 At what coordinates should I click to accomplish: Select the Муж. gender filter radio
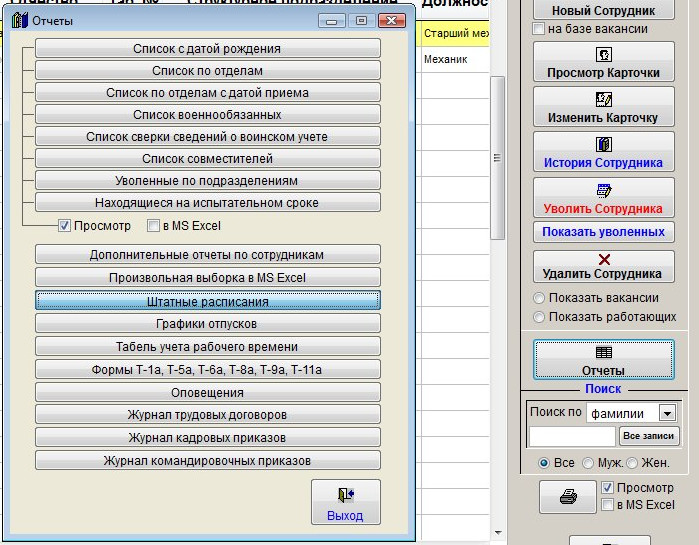pyautogui.click(x=588, y=463)
